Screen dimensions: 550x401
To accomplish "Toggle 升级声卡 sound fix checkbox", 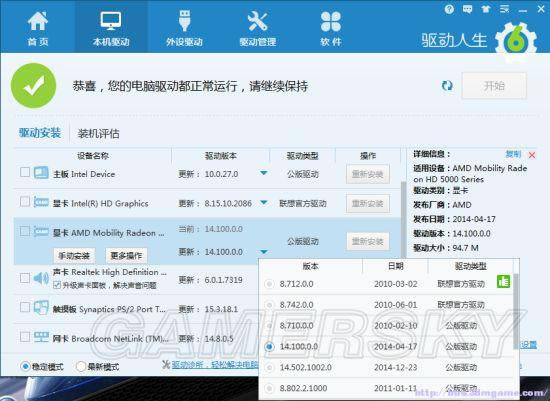I will [x=57, y=285].
